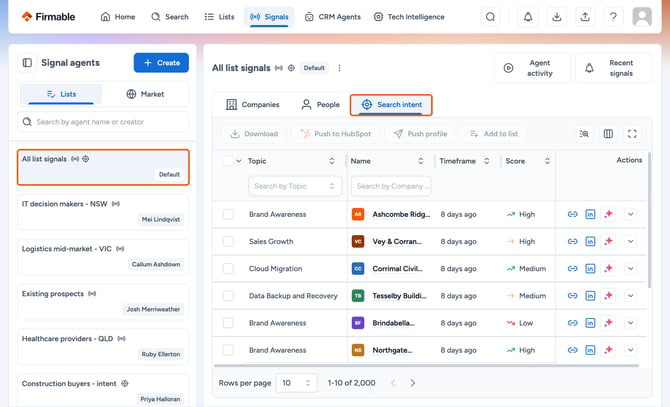Click the upload icon in header
The height and width of the screenshot is (407, 670).
(x=585, y=17)
